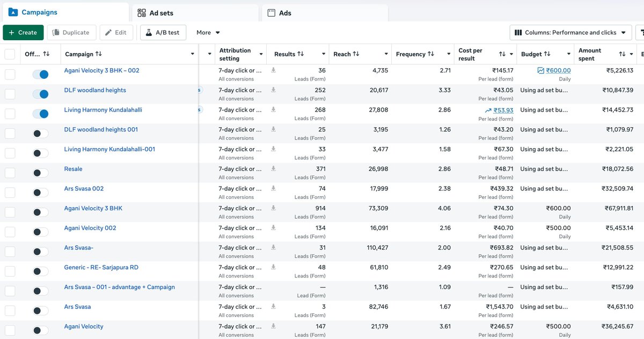Click sort arrows next to Budget header

click(x=547, y=54)
